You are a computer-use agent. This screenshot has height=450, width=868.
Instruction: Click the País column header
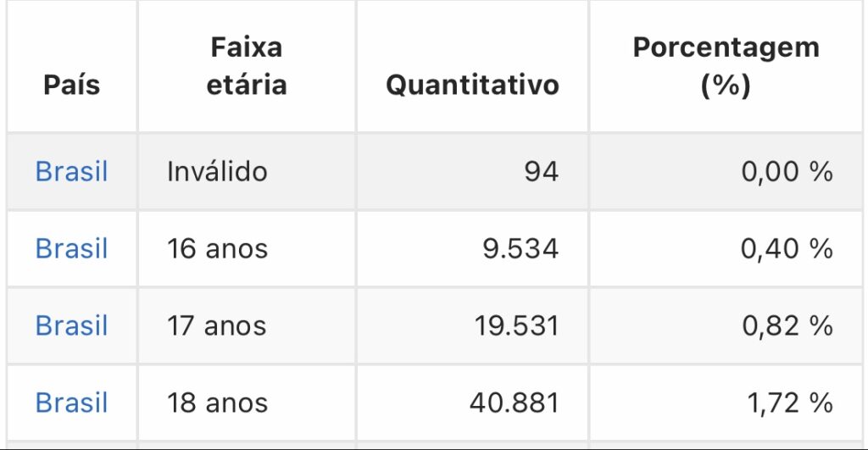[72, 85]
